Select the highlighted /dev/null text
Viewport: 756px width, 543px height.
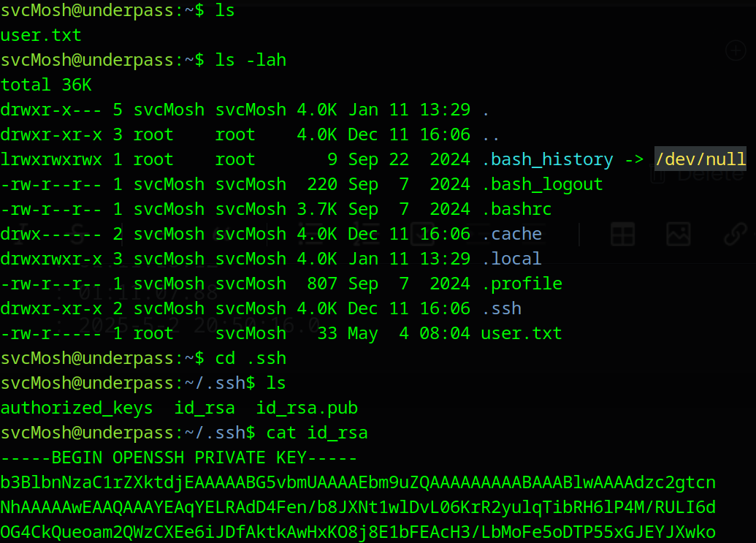700,159
